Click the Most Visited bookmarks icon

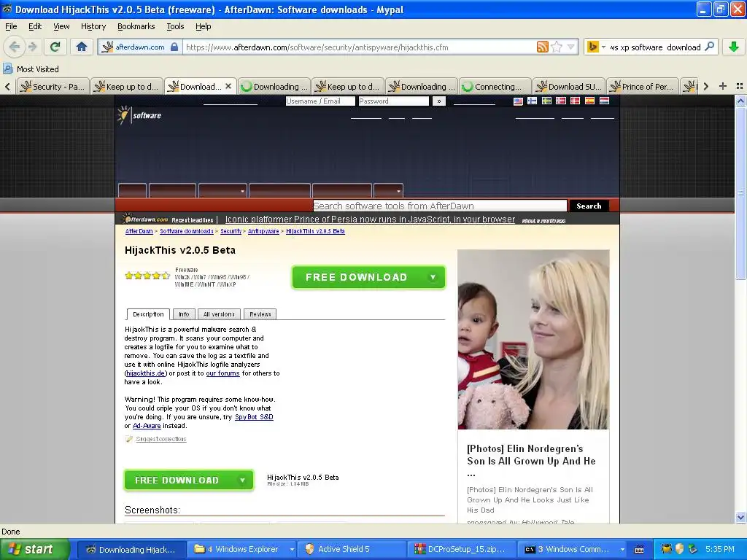(7, 69)
